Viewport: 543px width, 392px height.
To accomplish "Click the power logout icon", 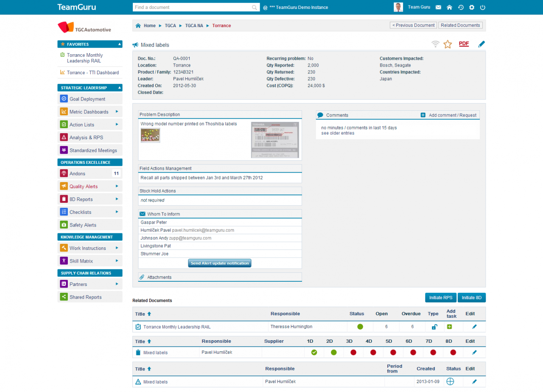I will pyautogui.click(x=483, y=7).
